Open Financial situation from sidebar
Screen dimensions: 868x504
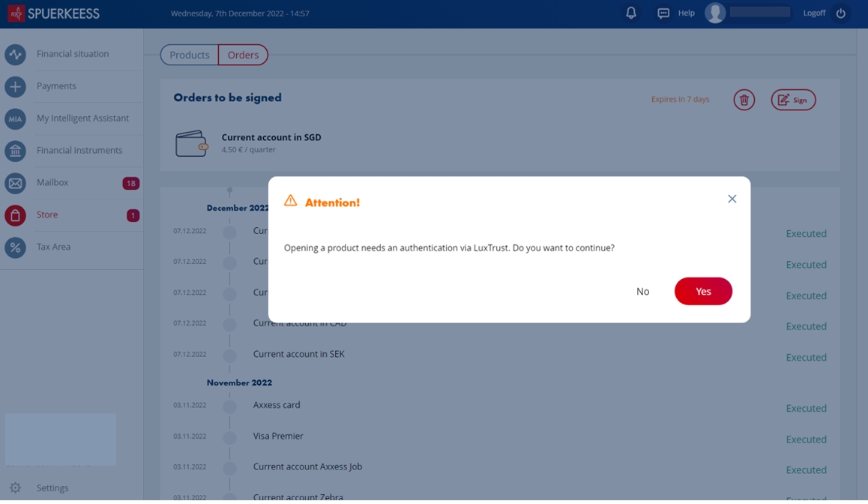pyautogui.click(x=72, y=54)
